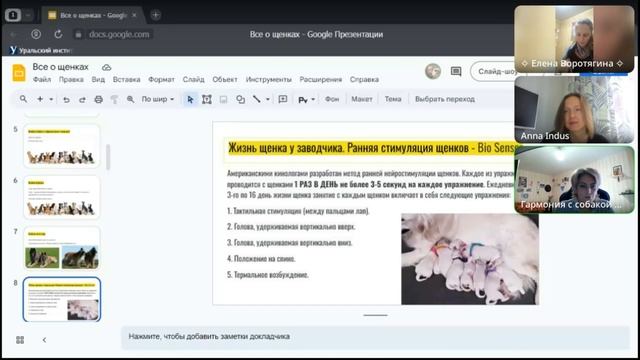
Task: Click 'Гармония с собакой' video tile
Action: click(x=574, y=180)
